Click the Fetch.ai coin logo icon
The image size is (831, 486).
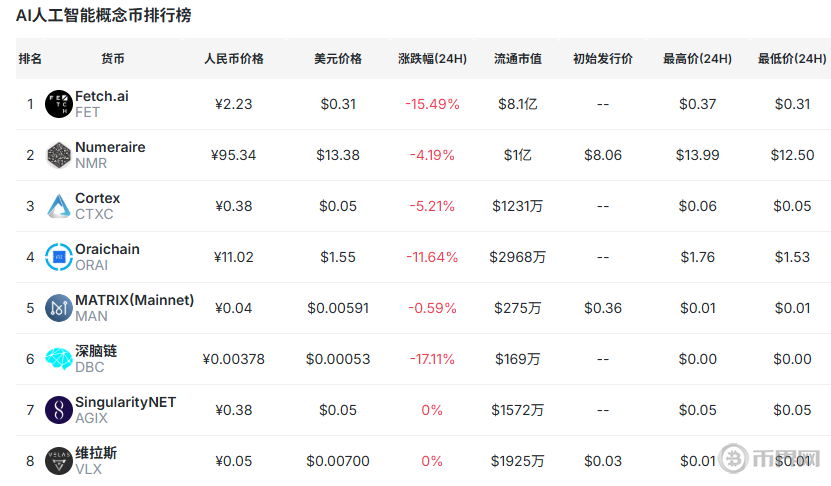tap(59, 104)
